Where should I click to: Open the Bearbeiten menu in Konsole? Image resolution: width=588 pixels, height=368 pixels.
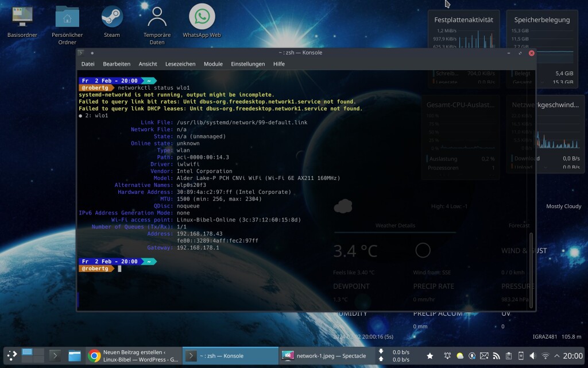click(x=117, y=64)
